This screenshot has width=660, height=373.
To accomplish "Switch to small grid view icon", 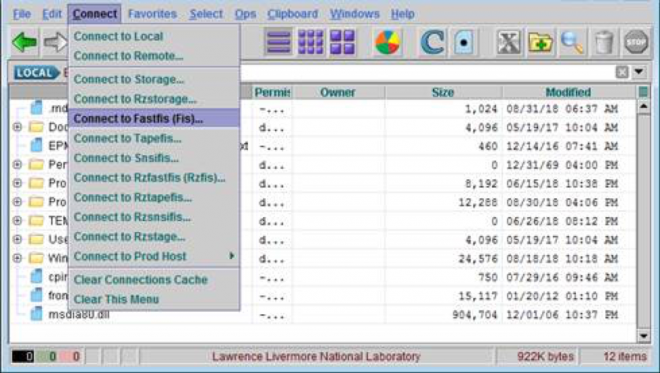I will click(311, 42).
